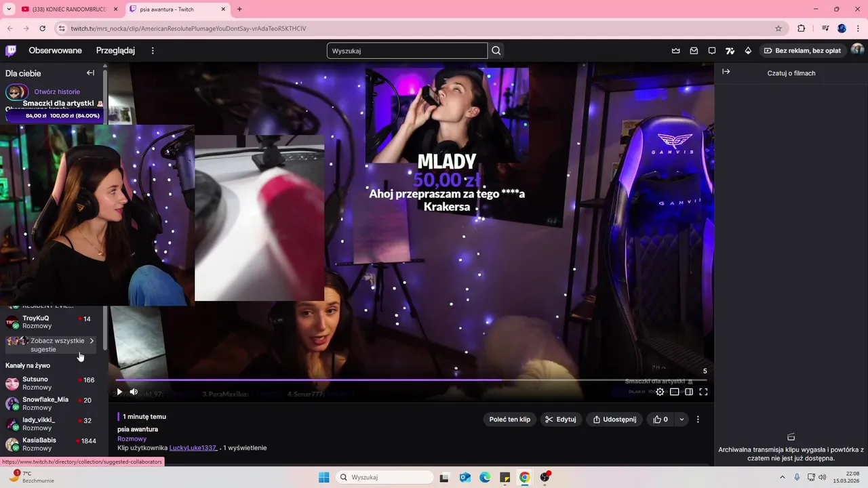This screenshot has width=868, height=488.
Task: Go to Przeglądaj tab
Action: [115, 51]
